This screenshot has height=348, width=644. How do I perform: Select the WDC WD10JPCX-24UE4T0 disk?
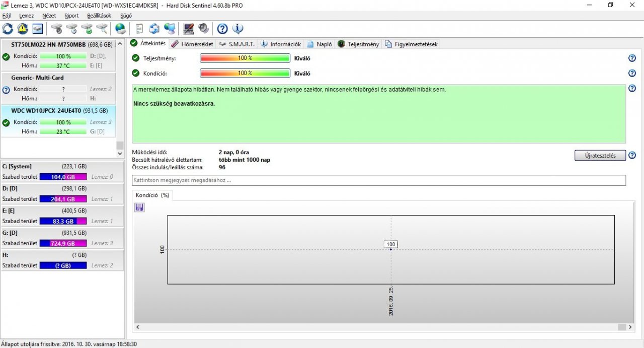(58, 121)
